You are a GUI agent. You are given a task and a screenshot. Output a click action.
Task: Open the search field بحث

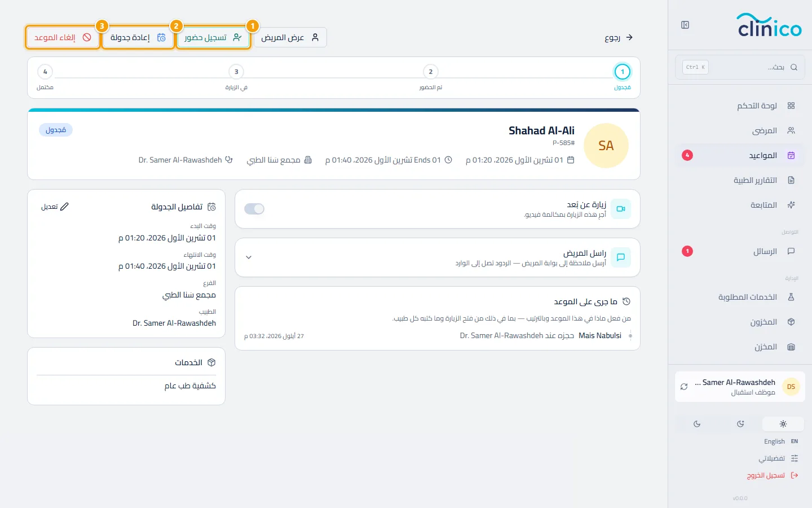[x=740, y=67]
